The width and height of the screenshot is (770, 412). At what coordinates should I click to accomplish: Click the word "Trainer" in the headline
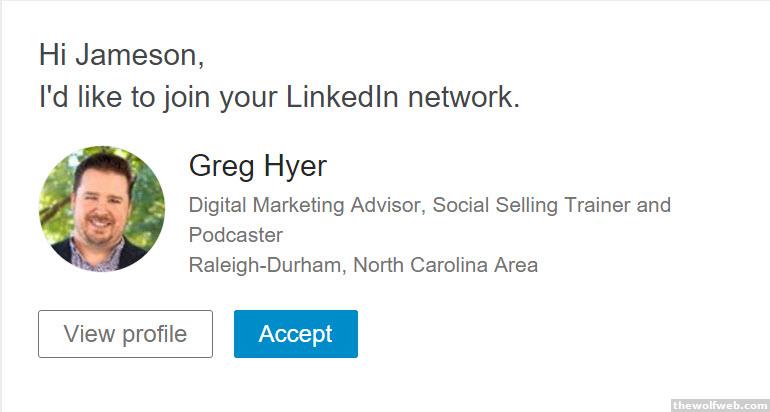coord(593,205)
